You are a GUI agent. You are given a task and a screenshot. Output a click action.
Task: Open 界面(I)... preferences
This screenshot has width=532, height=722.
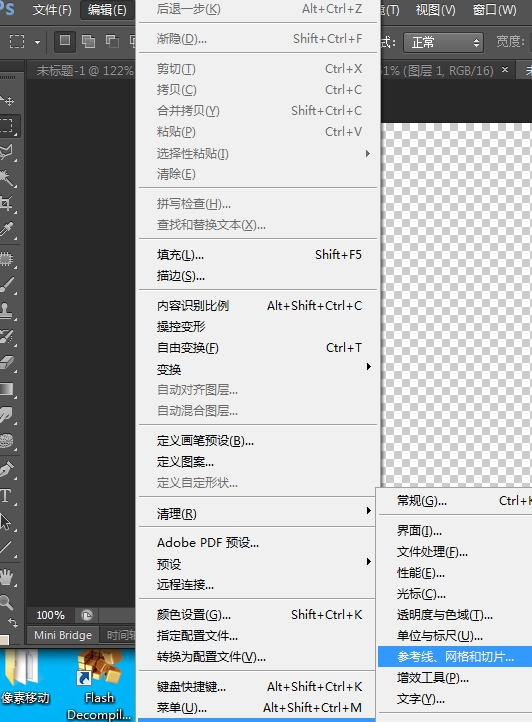pyautogui.click(x=455, y=531)
